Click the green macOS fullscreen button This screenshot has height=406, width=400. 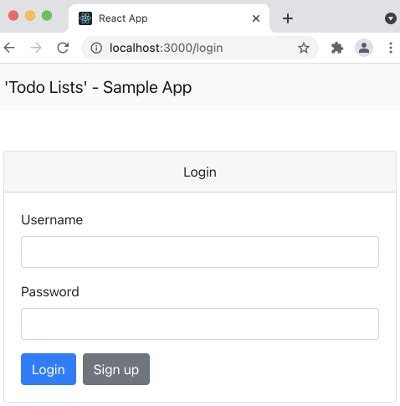(x=47, y=16)
